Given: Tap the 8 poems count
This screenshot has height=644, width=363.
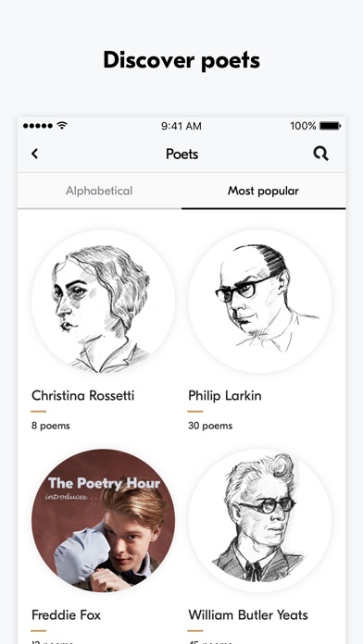Looking at the screenshot, I should click(x=51, y=426).
